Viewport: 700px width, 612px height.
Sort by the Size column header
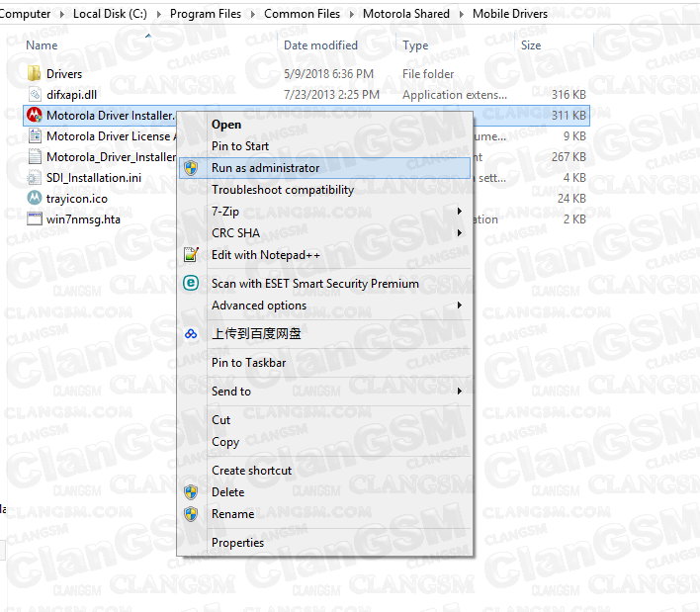[531, 45]
